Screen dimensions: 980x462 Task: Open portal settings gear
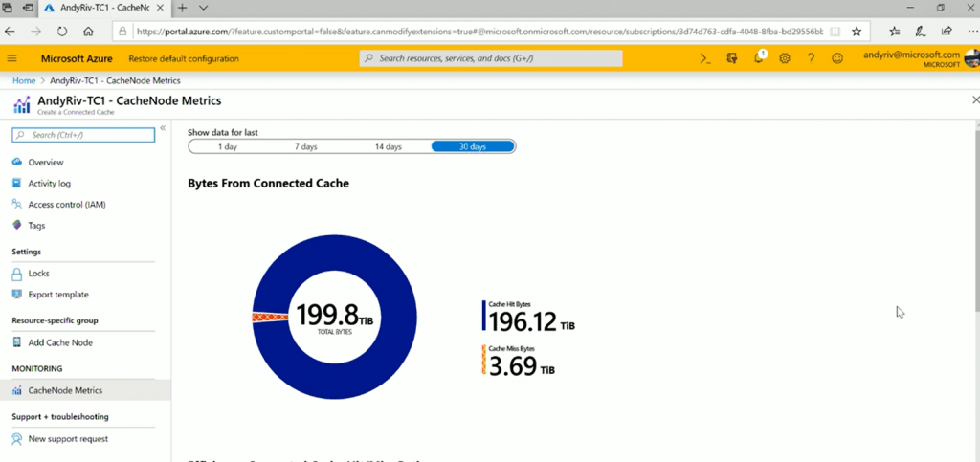(x=785, y=58)
